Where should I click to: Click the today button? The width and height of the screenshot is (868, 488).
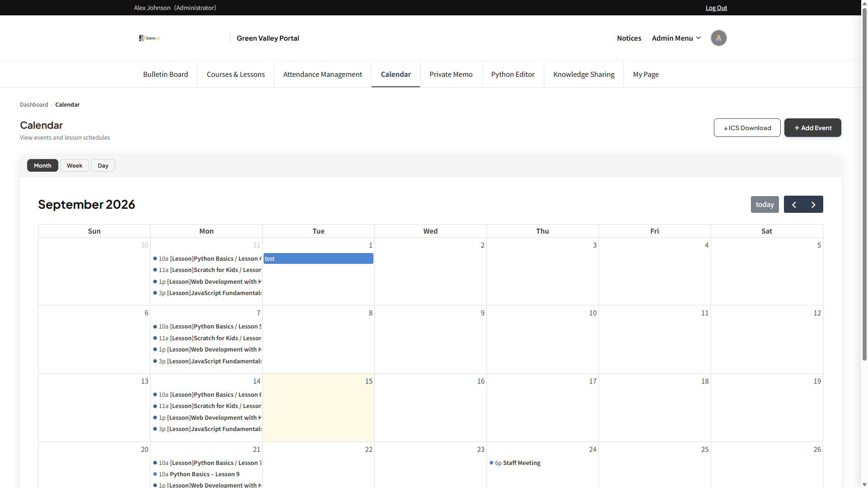764,205
